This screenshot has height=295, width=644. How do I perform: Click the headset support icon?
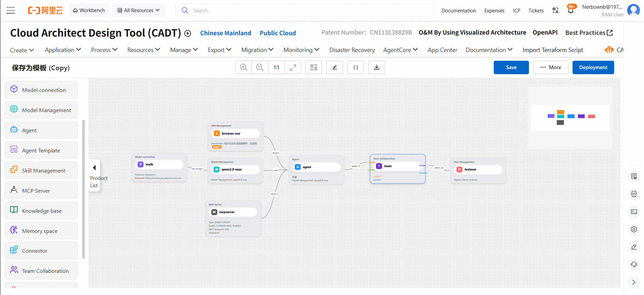(634, 264)
